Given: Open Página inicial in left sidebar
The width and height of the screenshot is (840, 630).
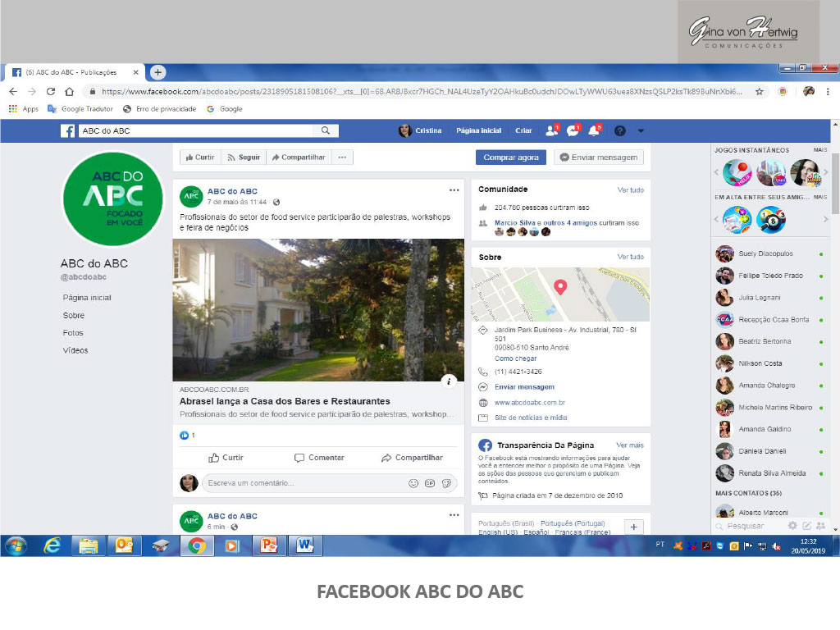Looking at the screenshot, I should click(x=87, y=298).
